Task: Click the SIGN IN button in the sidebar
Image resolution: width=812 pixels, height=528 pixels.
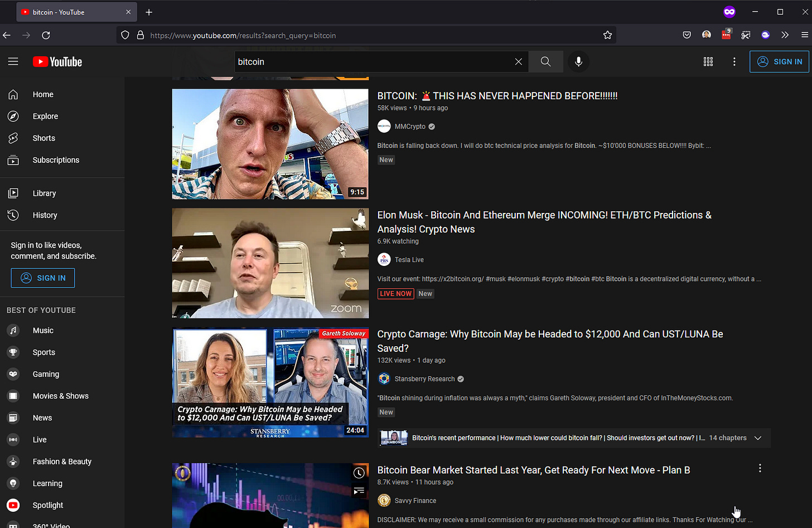Action: pos(43,278)
